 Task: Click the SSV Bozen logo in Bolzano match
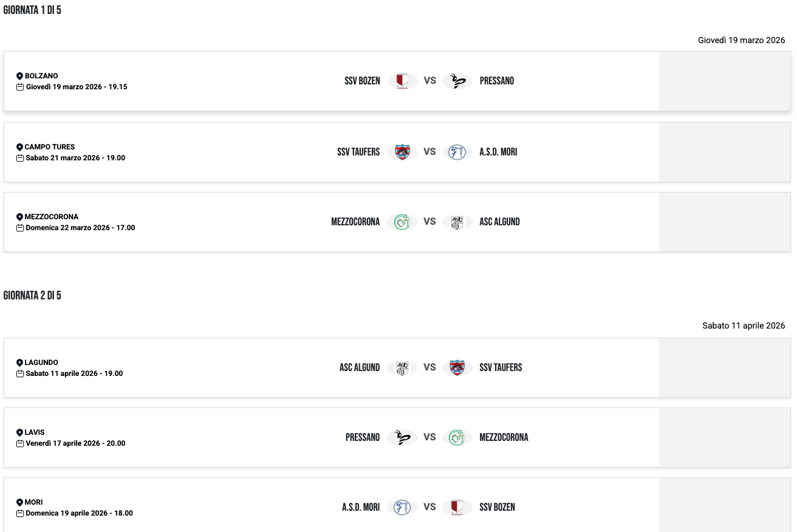pos(402,81)
